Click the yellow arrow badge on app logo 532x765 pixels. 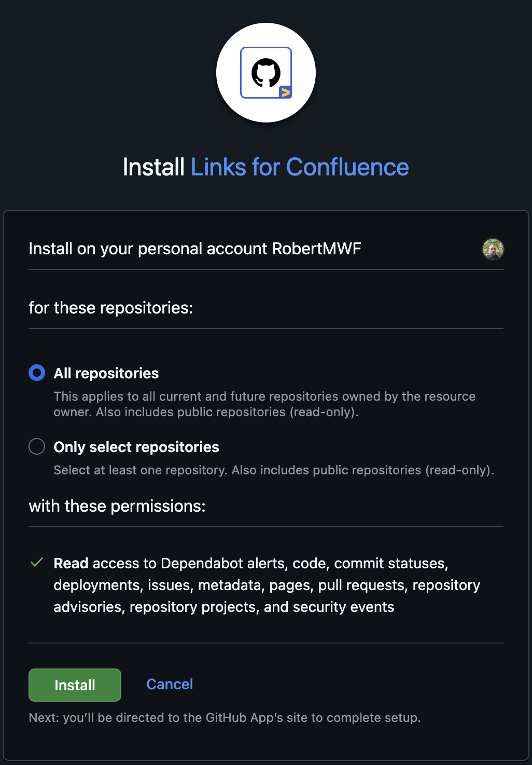[285, 92]
